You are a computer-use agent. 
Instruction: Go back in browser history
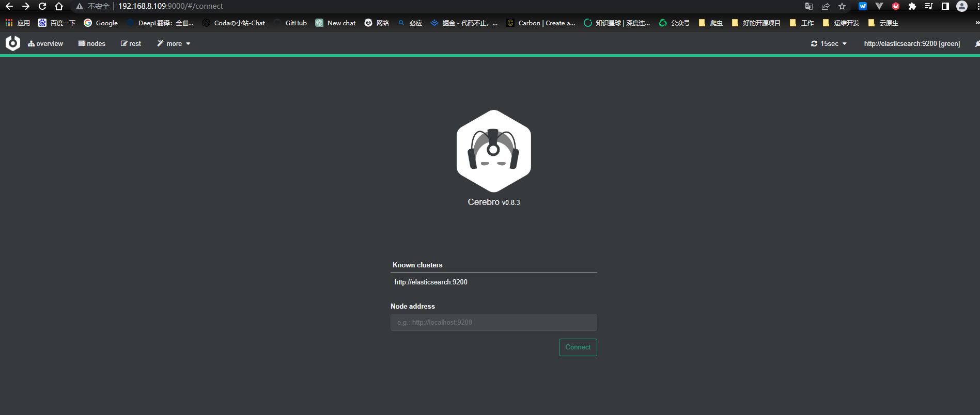[9, 6]
